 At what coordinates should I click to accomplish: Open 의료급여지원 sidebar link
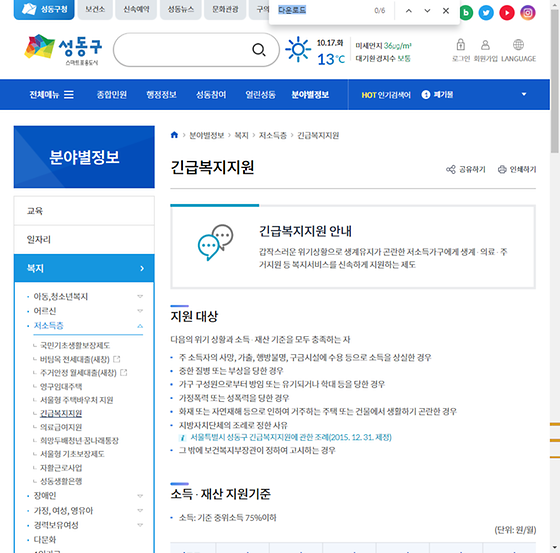pos(61,427)
